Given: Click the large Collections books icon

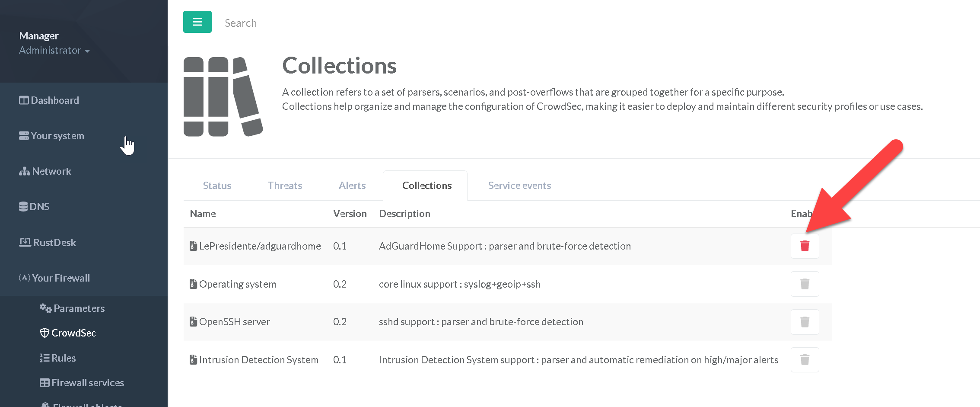Looking at the screenshot, I should pos(223,97).
